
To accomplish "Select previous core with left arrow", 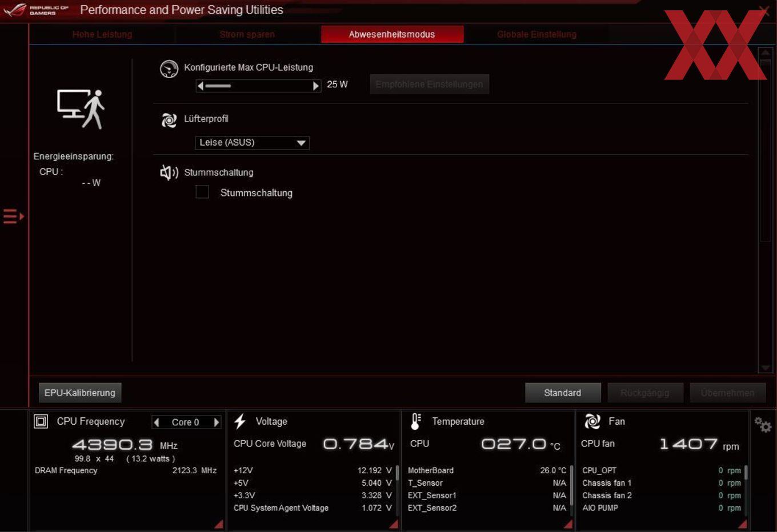I will point(157,422).
